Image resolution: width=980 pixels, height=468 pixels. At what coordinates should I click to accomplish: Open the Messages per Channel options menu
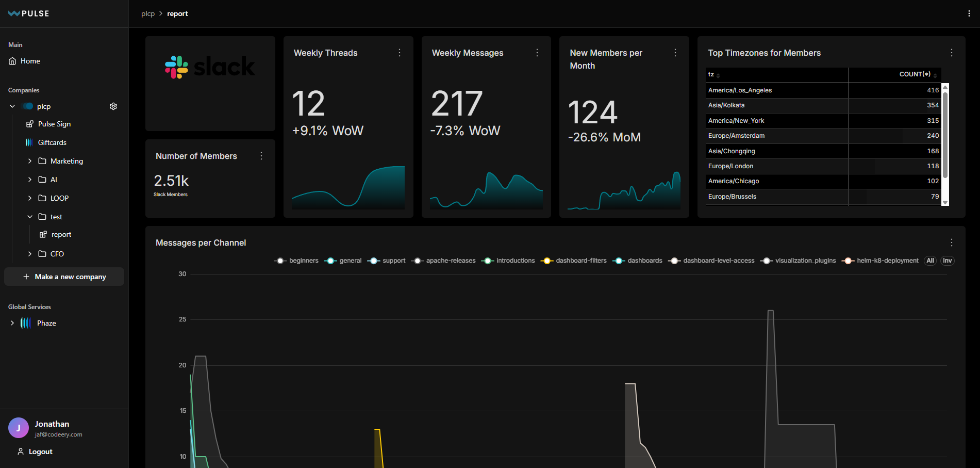pyautogui.click(x=952, y=242)
